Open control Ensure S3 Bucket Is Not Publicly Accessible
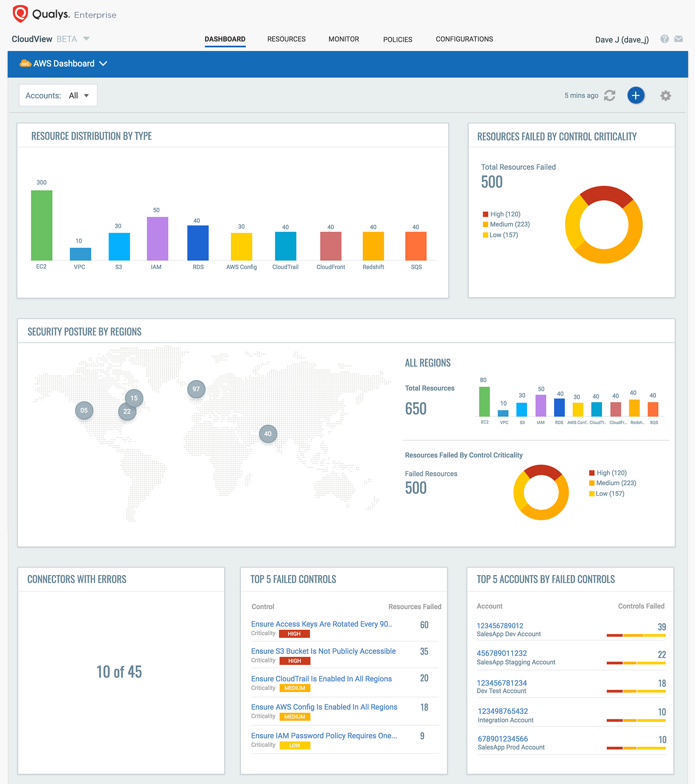 323,651
